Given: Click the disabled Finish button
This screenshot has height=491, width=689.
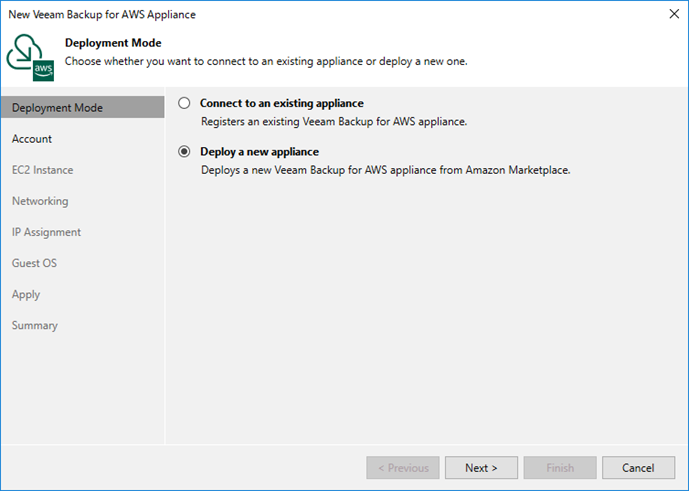Looking at the screenshot, I should pos(560,468).
